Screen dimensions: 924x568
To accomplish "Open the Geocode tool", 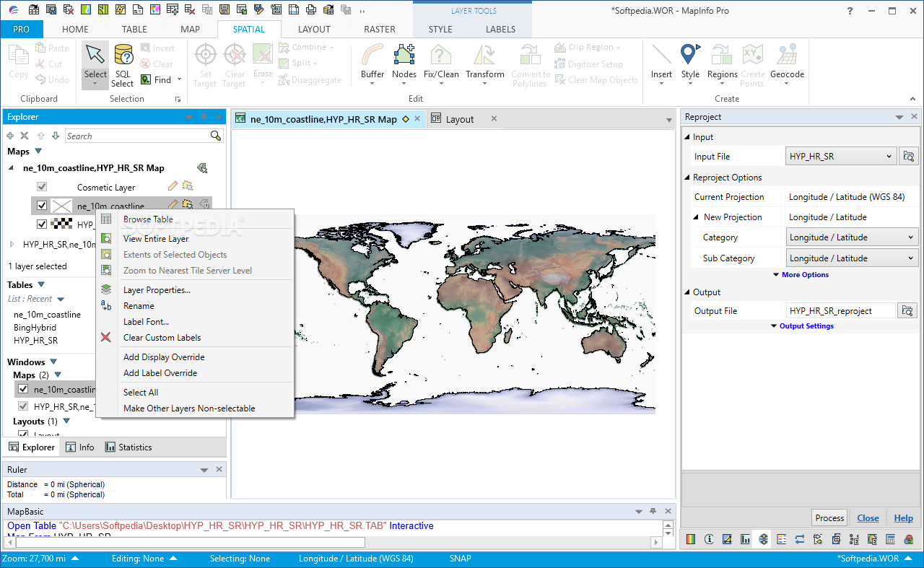I will (x=787, y=56).
